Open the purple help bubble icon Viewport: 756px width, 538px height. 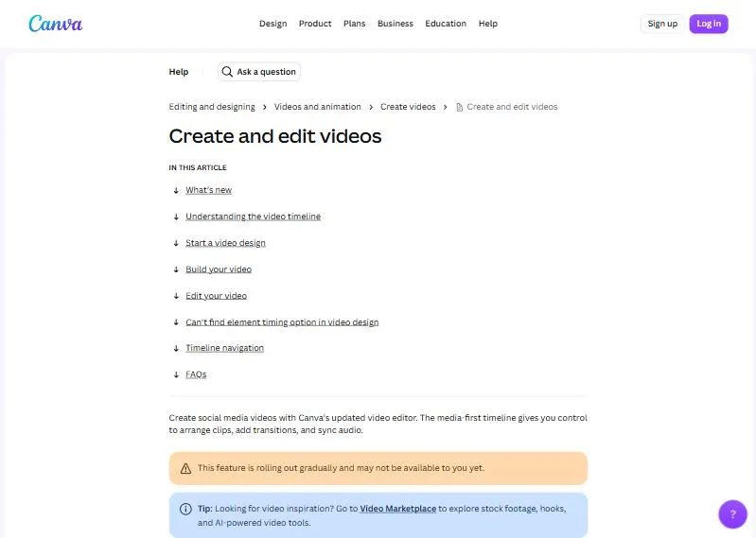[x=732, y=514]
